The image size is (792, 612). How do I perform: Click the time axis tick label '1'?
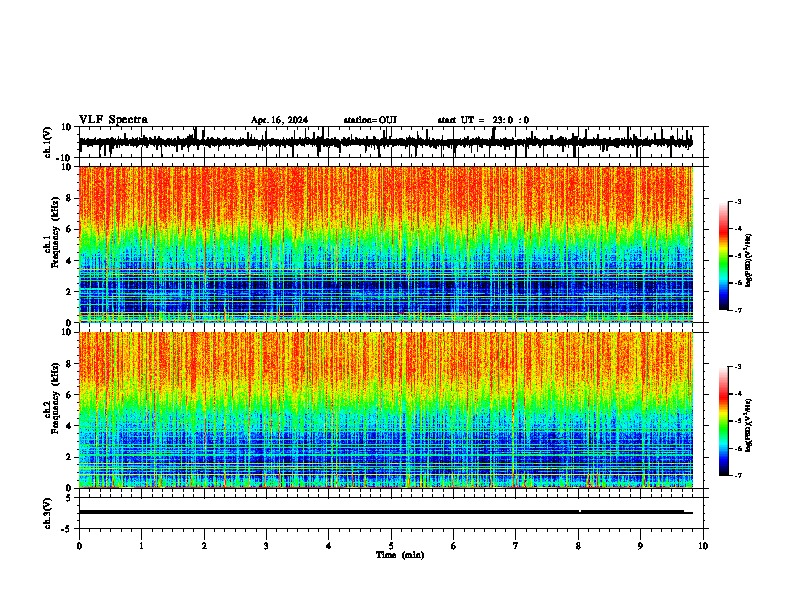click(x=141, y=546)
